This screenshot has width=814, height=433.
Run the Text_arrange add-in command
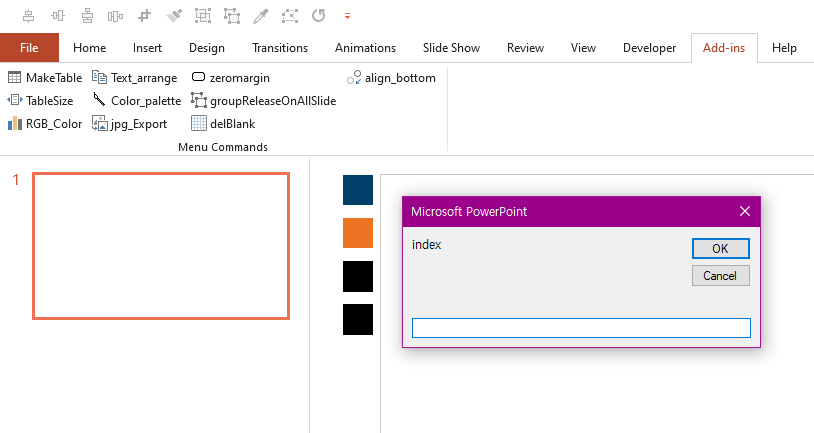click(134, 78)
